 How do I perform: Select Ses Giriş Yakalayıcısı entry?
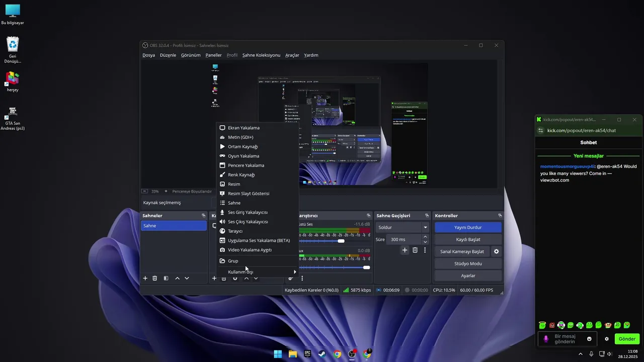tap(258, 212)
